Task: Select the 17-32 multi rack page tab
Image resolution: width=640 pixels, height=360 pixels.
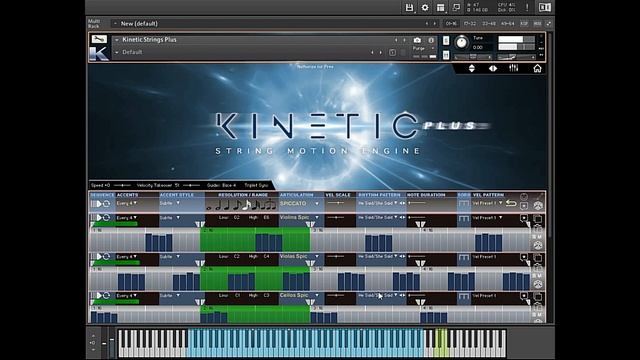Action: tap(470, 24)
